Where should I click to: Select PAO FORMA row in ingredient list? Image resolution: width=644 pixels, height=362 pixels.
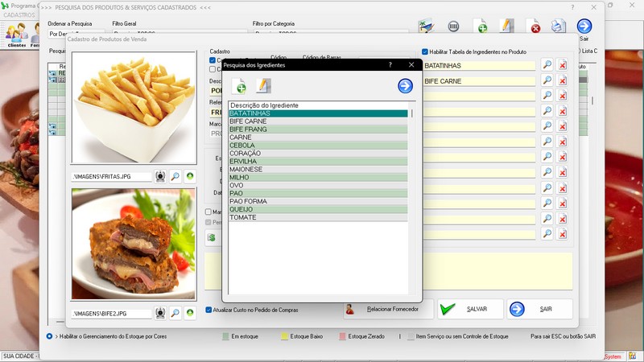(x=318, y=202)
